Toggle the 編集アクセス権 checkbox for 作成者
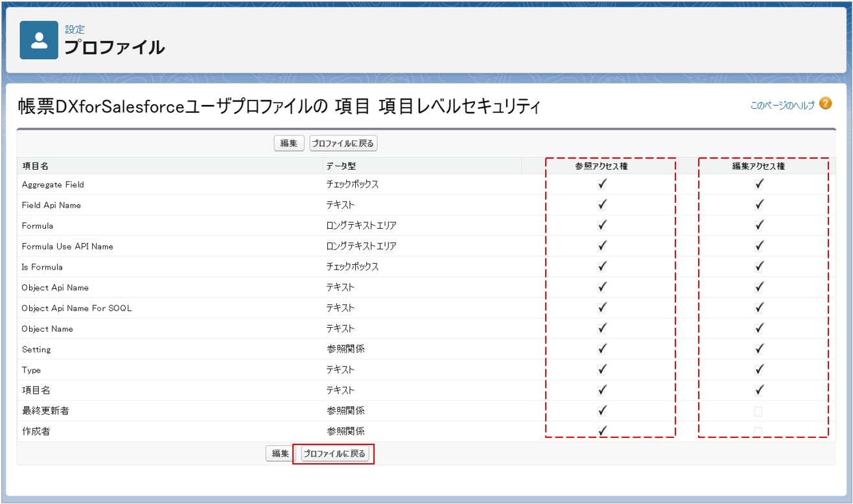853x504 pixels. coord(758,431)
